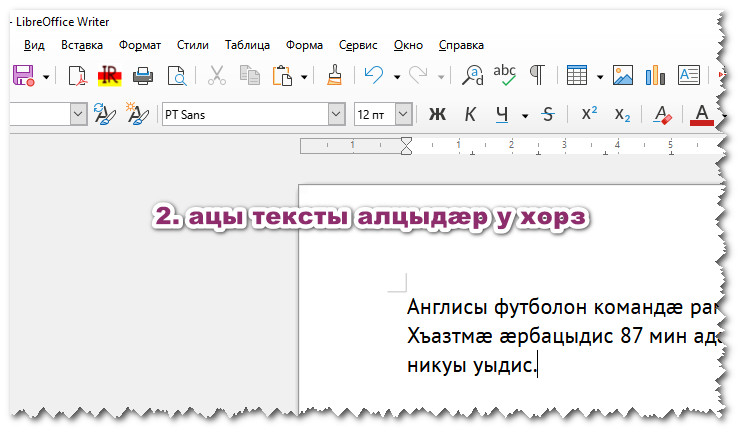Print the document with printer icon
744x435 pixels.
[143, 75]
